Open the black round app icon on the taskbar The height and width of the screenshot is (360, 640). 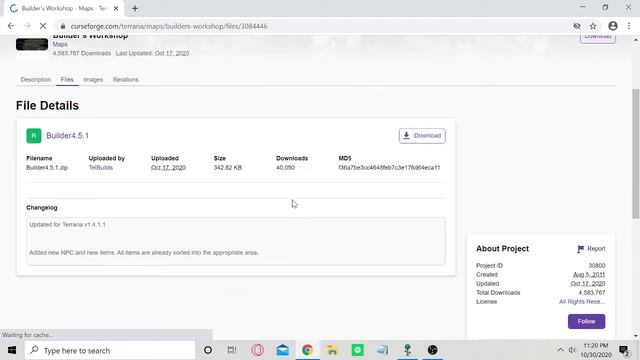click(433, 350)
